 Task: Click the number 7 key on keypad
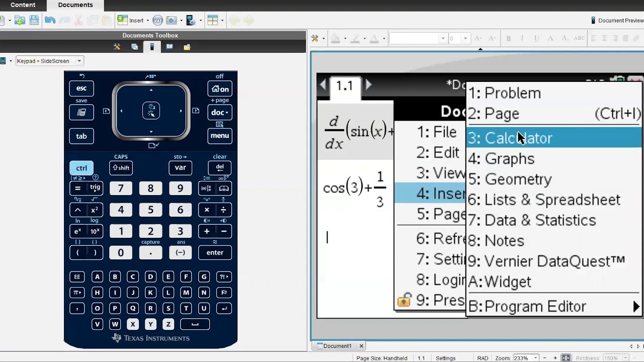tap(121, 188)
